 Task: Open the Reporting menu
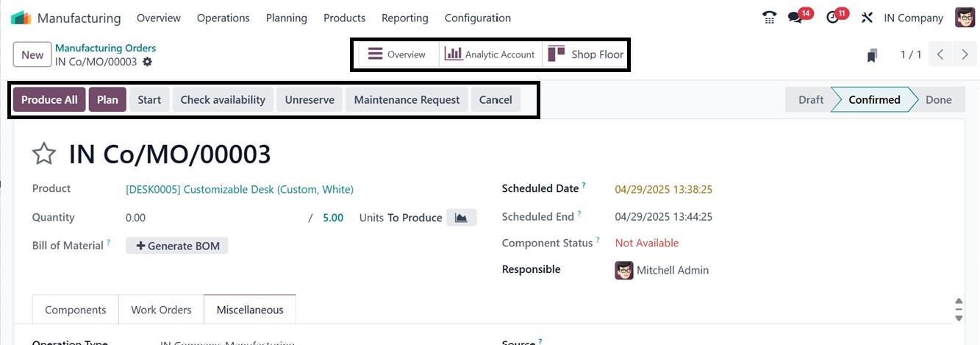click(x=404, y=18)
